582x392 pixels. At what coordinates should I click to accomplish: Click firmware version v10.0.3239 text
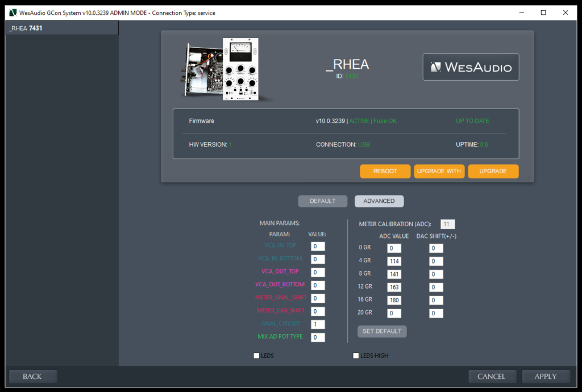(x=330, y=121)
